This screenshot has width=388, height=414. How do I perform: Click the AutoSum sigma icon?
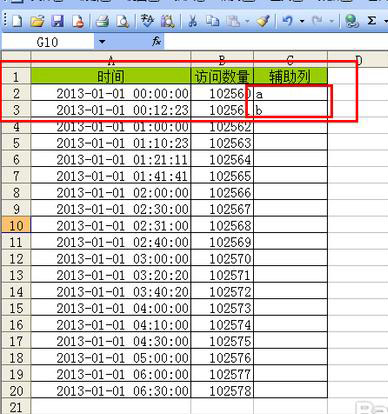[372, 21]
